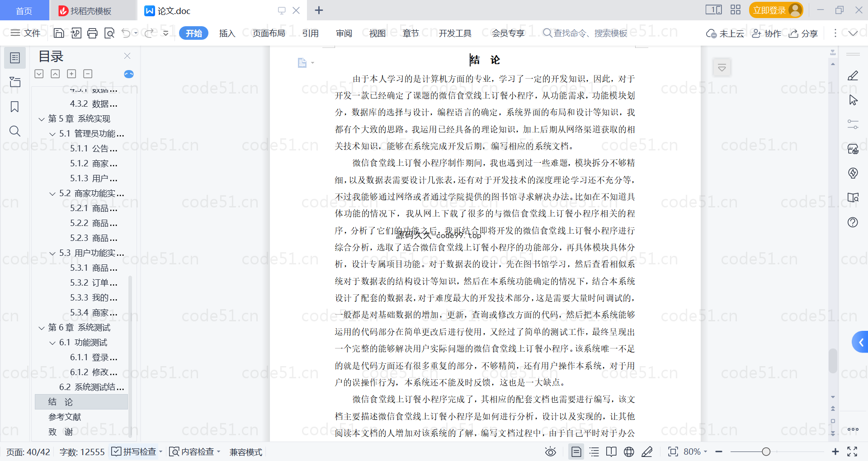Collapse the 5.1 管理员功能 node
This screenshot has width=868, height=461.
52,134
